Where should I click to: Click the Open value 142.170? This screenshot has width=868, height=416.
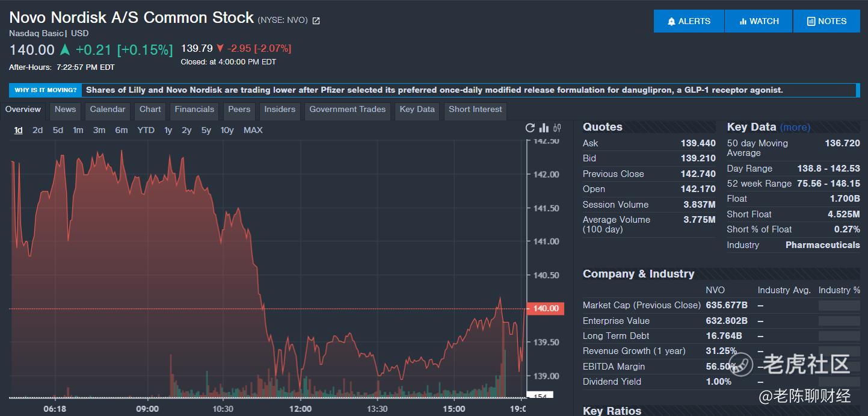[x=698, y=189]
